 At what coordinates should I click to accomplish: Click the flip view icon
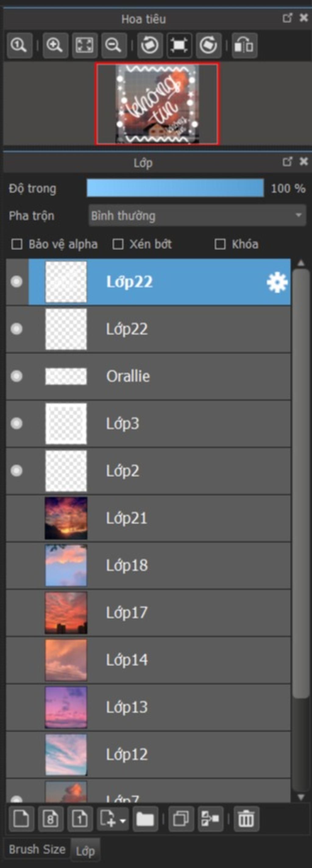point(244,45)
